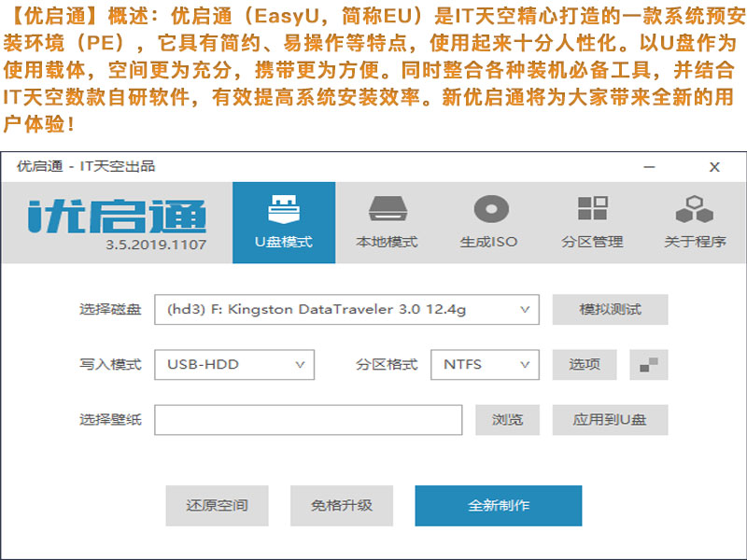This screenshot has height=560, width=747.
Task: Open the 本地模式 tab
Action: [387, 222]
